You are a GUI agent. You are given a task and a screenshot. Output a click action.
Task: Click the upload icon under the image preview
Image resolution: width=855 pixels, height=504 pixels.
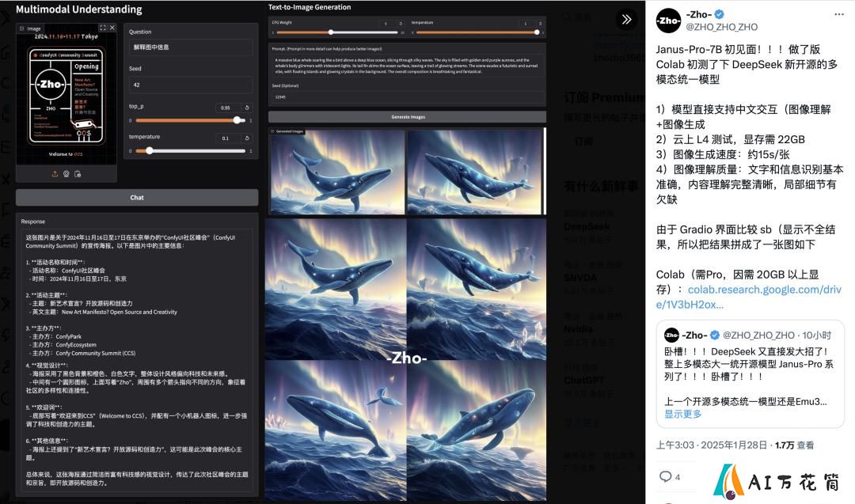[x=55, y=174]
